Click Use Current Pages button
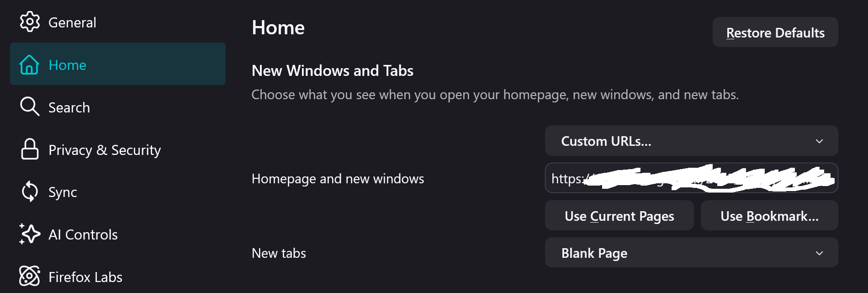This screenshot has width=868, height=293. [619, 216]
